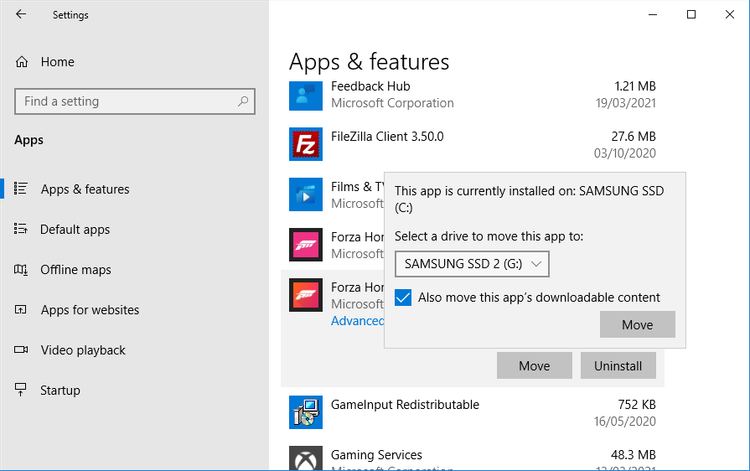Click the Offline maps sidebar icon
This screenshot has height=471, width=750.
point(21,270)
